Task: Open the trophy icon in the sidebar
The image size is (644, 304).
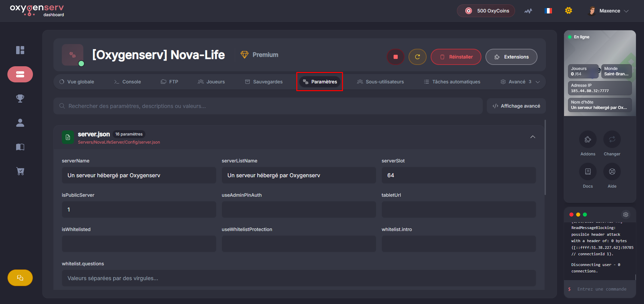Action: coord(20,99)
